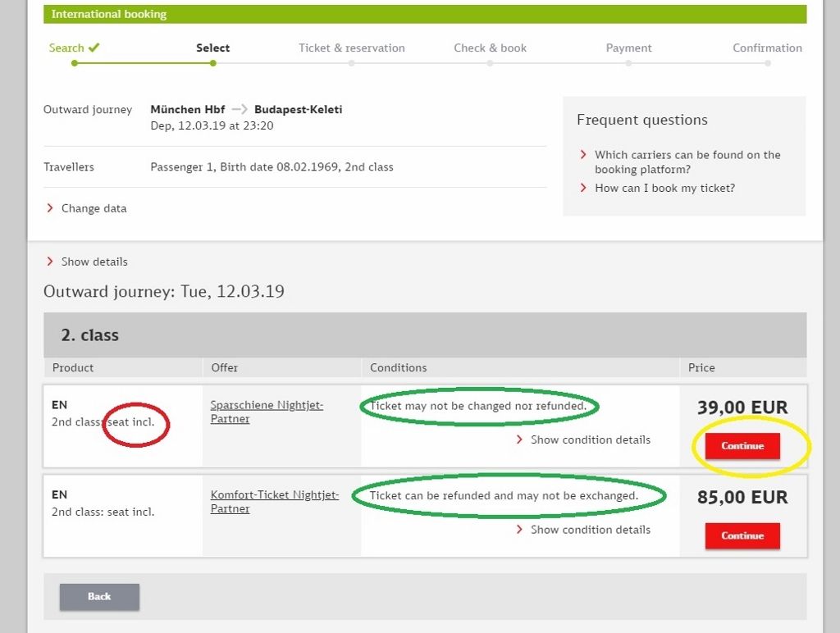Click the Passenger 1 traveller details text
The image size is (840, 633).
[x=272, y=167]
